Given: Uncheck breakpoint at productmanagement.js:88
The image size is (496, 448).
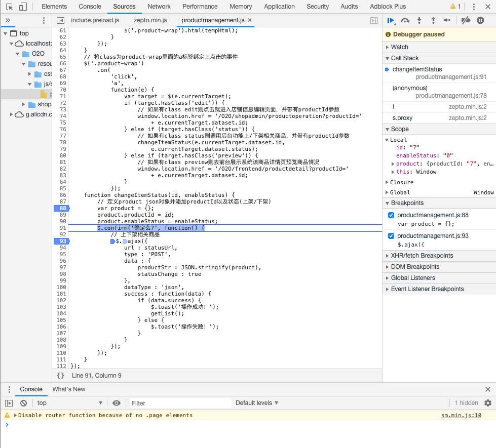Looking at the screenshot, I should [391, 215].
